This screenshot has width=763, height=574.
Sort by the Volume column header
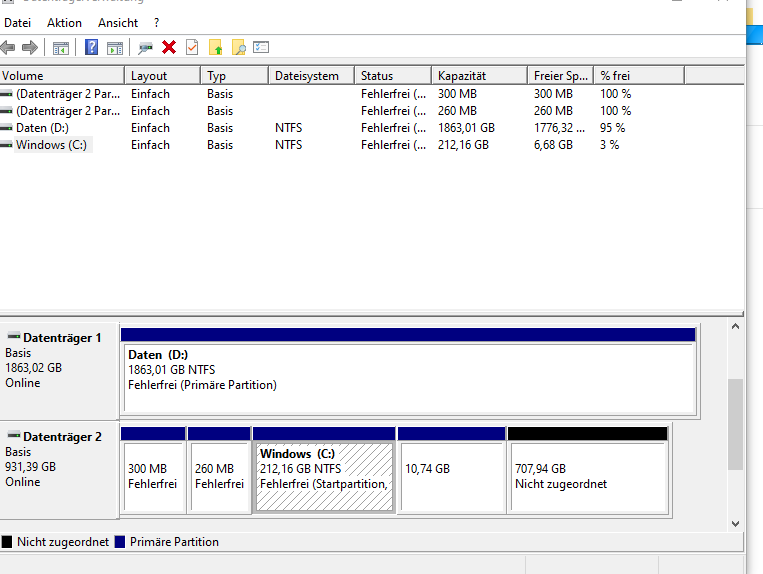click(x=62, y=76)
